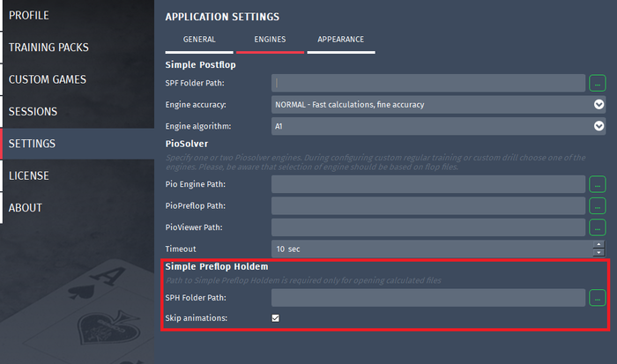
Task: Click the SPF Folder Path text field
Action: coord(428,83)
